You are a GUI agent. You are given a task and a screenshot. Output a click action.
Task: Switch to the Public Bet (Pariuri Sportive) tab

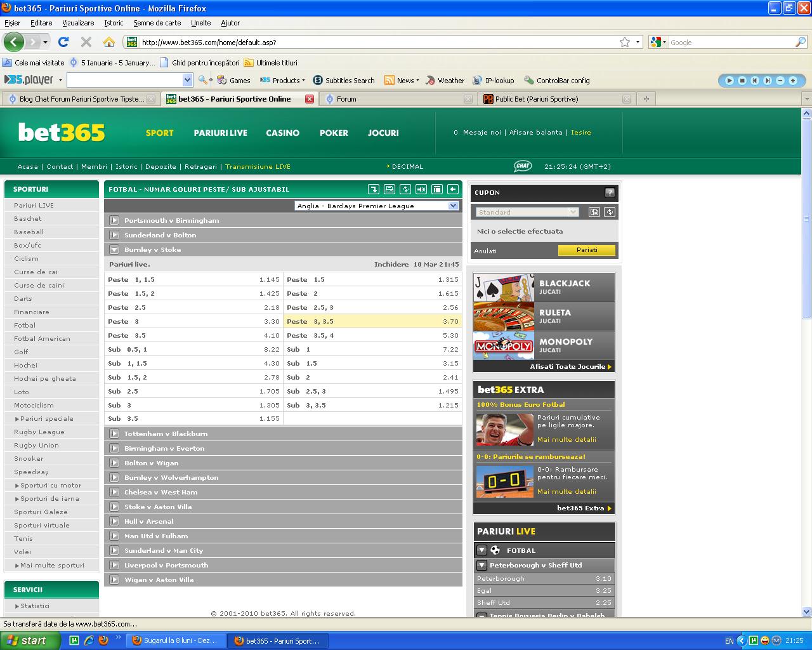tap(556, 99)
